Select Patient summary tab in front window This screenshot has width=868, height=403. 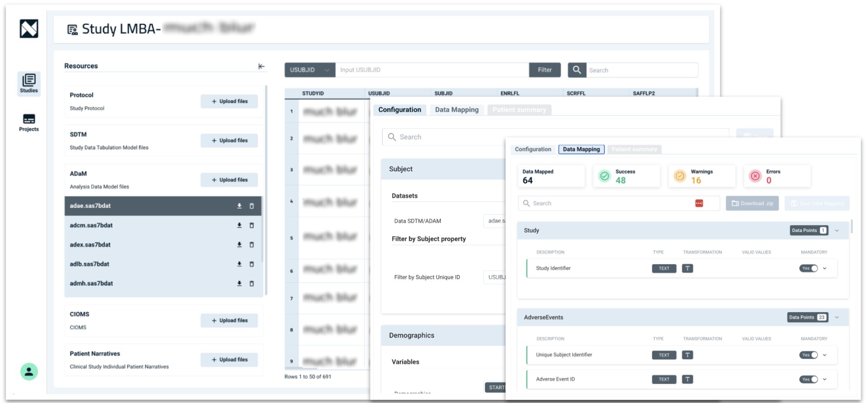pos(634,150)
